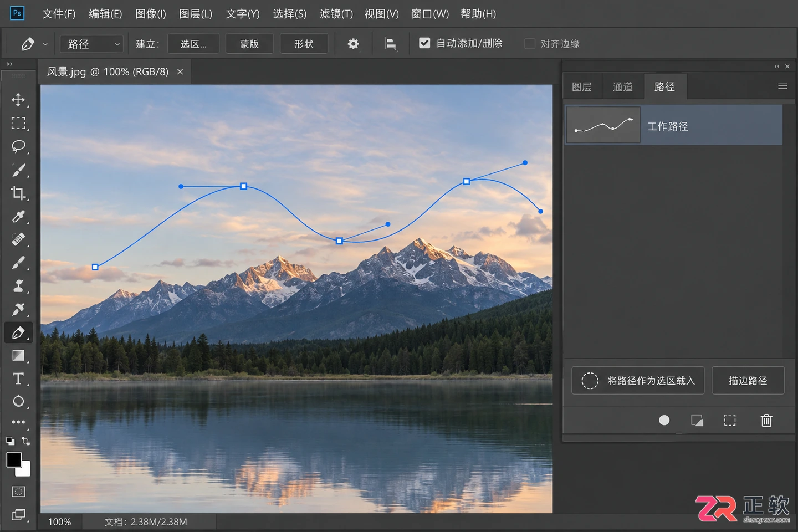Select the Crop tool
The height and width of the screenshot is (532, 798).
(18, 193)
